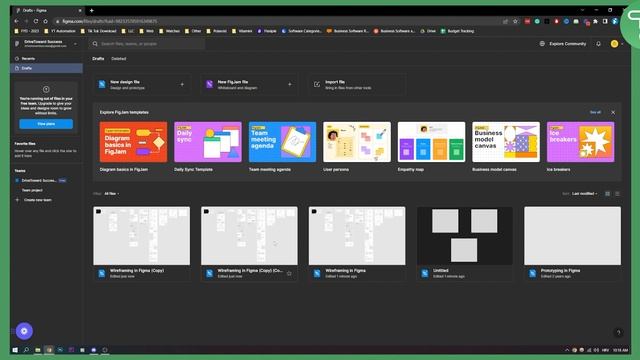The height and width of the screenshot is (360, 640).
Task: Star the Wireframing in Figma (Copy) (Co... file
Action: coord(289,273)
